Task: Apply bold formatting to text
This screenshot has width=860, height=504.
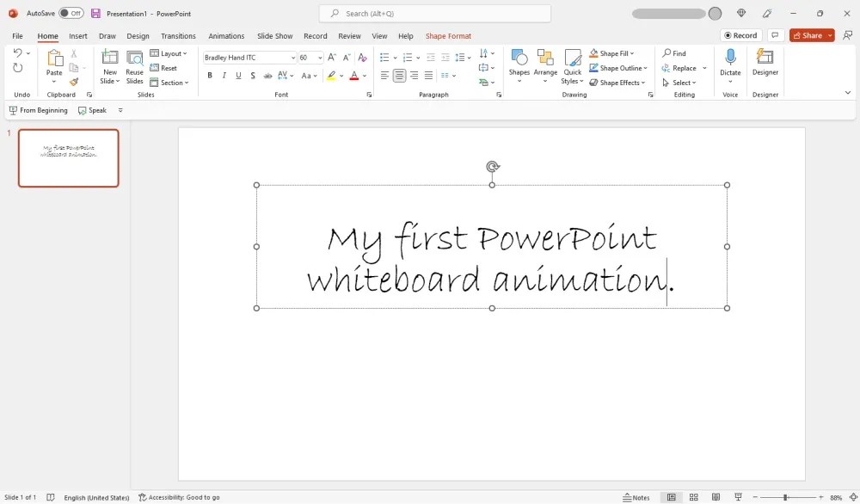Action: pyautogui.click(x=209, y=75)
